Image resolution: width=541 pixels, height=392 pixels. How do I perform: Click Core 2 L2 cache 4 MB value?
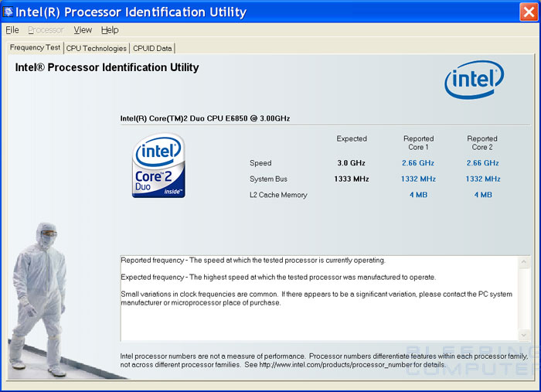[483, 195]
